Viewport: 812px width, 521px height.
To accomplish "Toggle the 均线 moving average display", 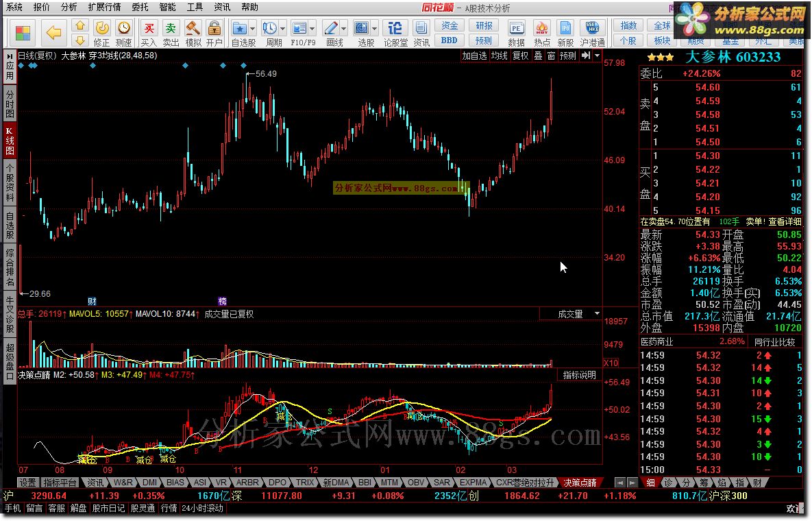I will tap(500, 56).
